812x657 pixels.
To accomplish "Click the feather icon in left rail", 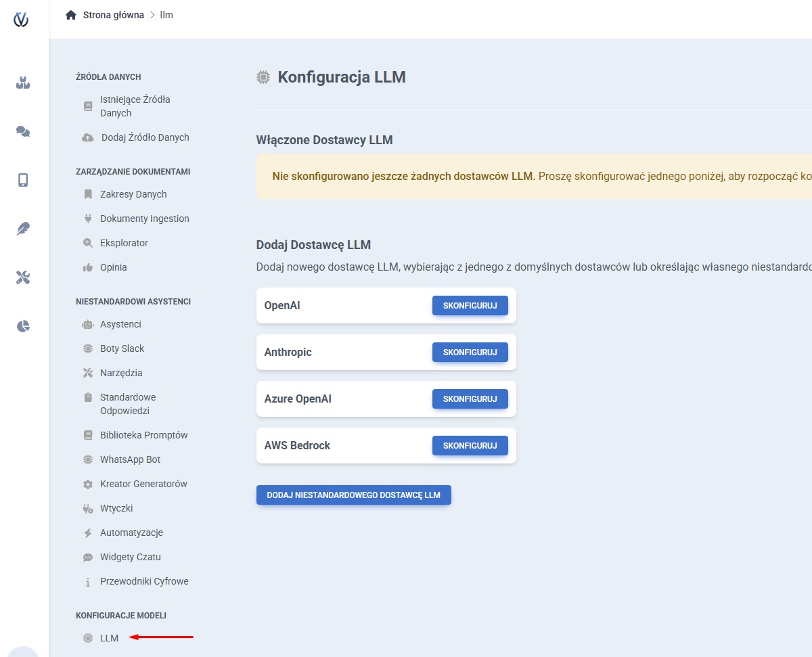I will pyautogui.click(x=23, y=229).
